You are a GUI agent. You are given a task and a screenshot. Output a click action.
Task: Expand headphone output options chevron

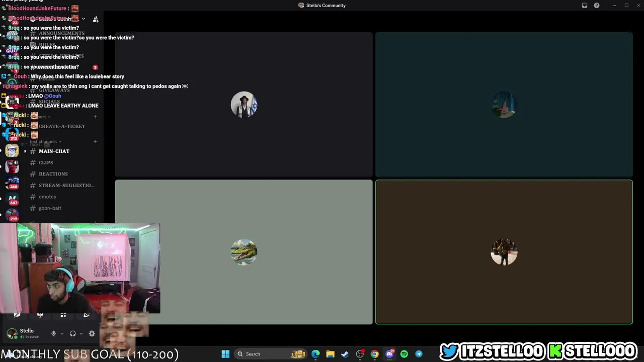pos(81,333)
